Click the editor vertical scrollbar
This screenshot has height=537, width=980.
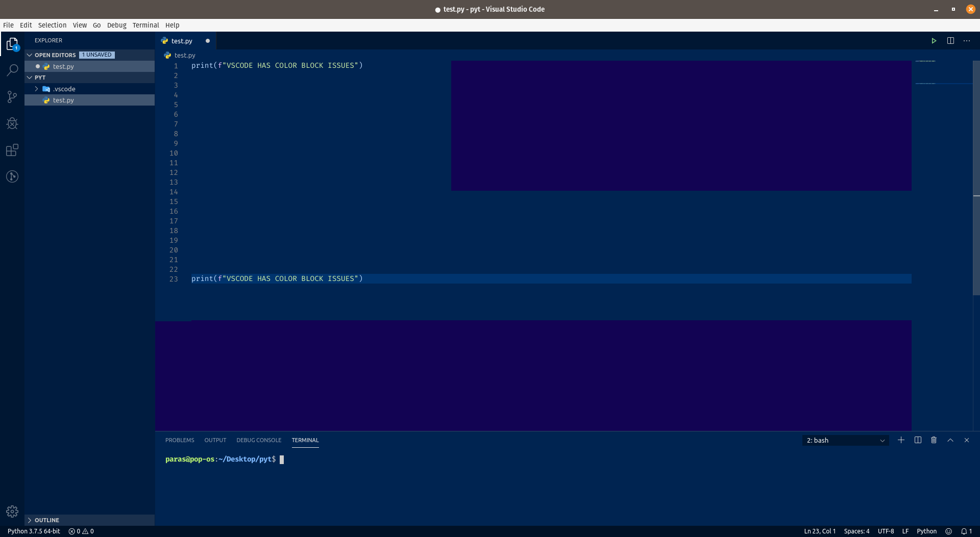point(976,178)
